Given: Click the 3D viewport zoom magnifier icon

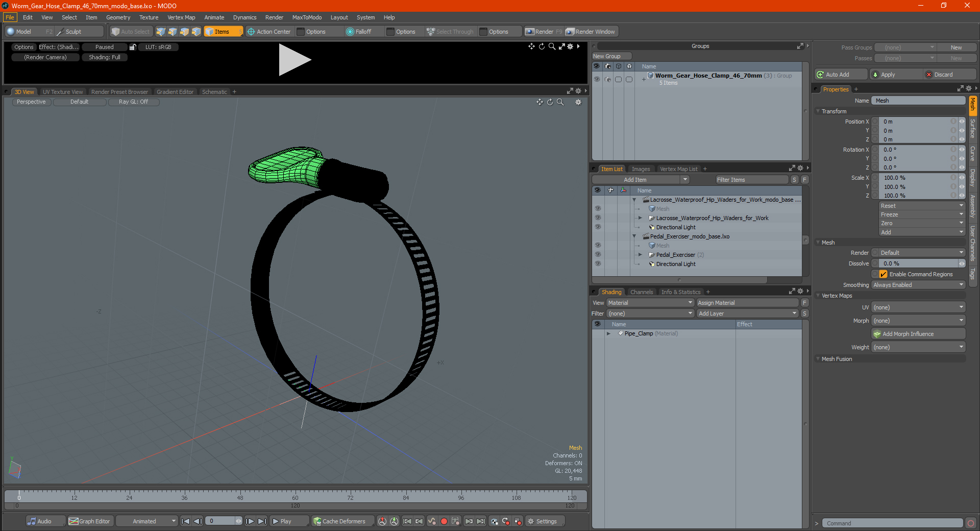Looking at the screenshot, I should point(560,102).
